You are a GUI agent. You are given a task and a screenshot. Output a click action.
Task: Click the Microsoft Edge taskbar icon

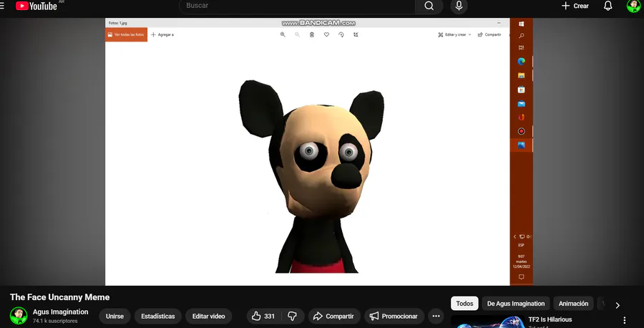pos(521,62)
